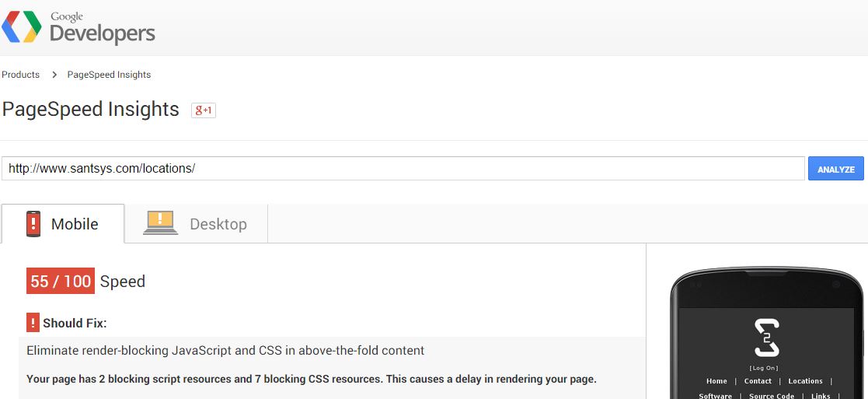Click the Developers wordmark in the header

pyautogui.click(x=103, y=33)
